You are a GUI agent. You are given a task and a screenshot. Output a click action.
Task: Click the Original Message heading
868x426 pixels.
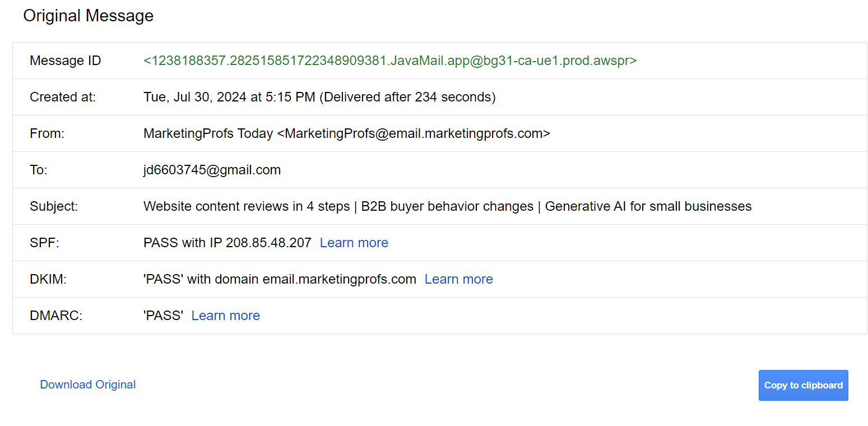pyautogui.click(x=88, y=16)
